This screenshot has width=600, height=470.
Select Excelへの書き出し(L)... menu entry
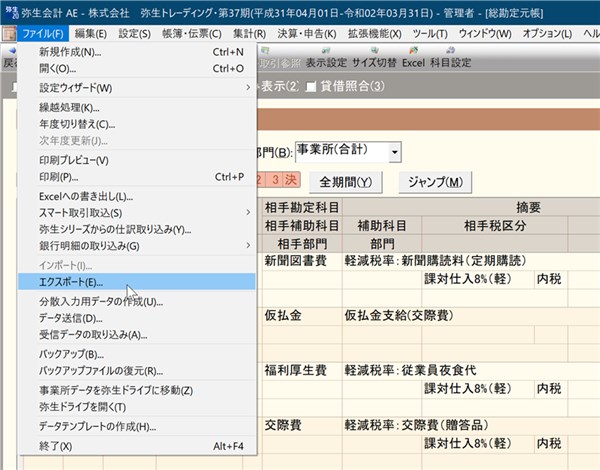pyautogui.click(x=137, y=196)
